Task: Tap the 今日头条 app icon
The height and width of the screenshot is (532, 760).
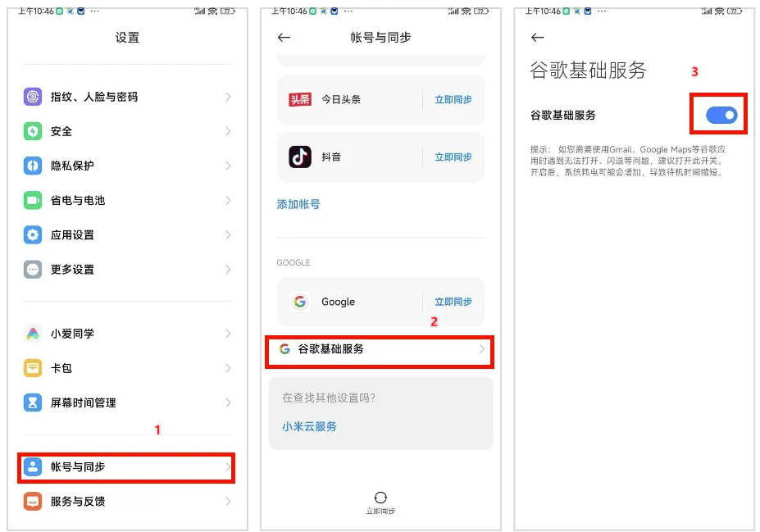Action: tap(300, 99)
